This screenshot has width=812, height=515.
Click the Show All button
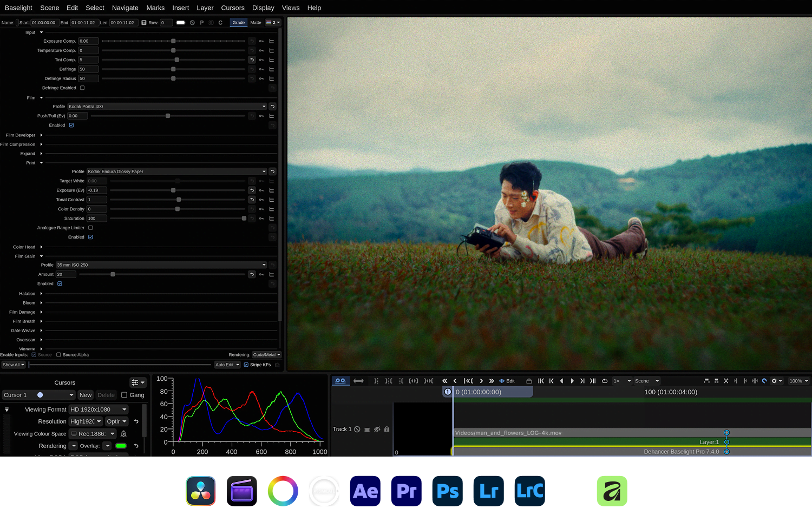(14, 365)
